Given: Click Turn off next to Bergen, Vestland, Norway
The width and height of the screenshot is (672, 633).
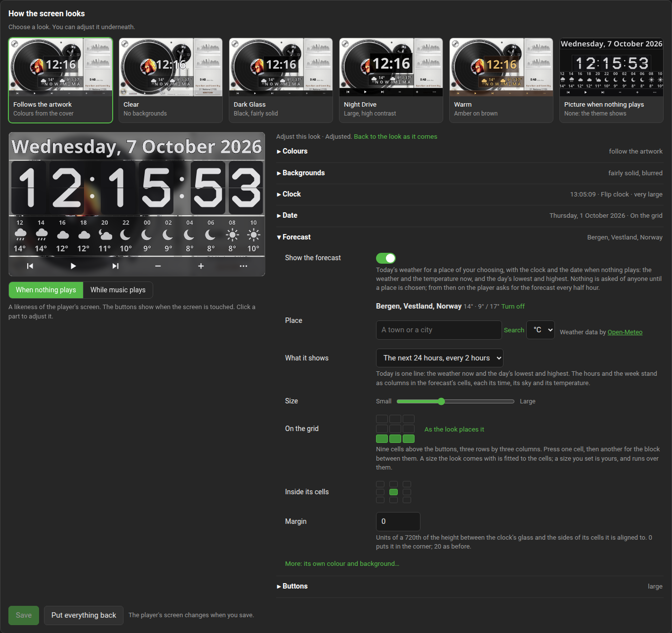Looking at the screenshot, I should [513, 307].
